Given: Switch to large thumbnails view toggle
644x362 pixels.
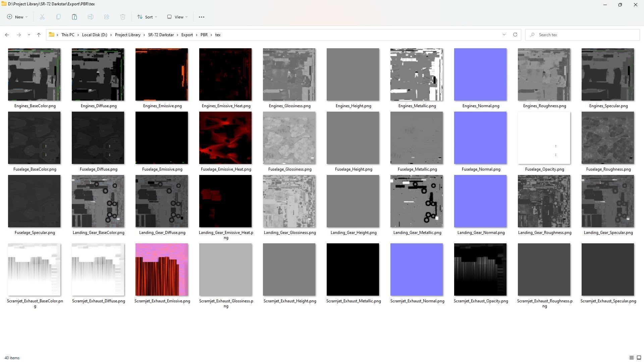Looking at the screenshot, I should 639,358.
